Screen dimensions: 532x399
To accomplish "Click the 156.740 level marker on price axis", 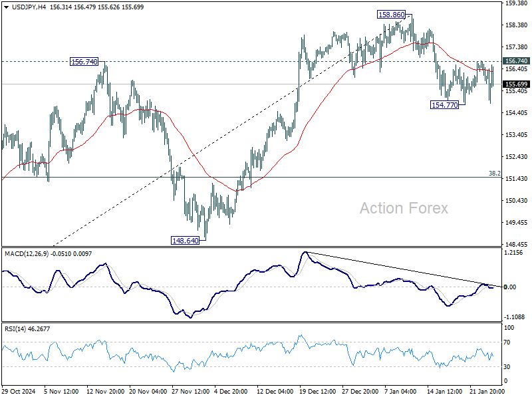I will coord(517,61).
